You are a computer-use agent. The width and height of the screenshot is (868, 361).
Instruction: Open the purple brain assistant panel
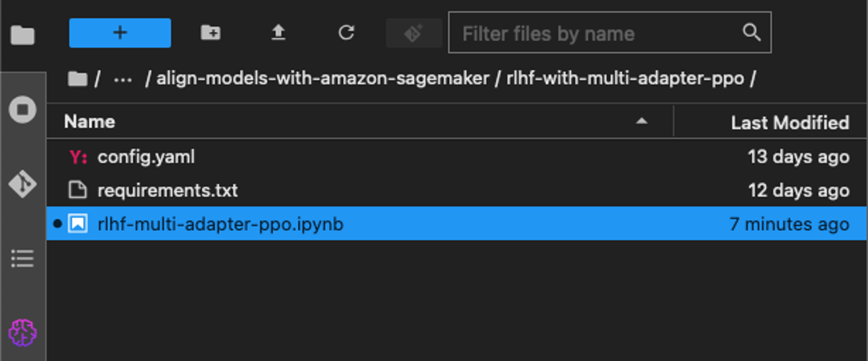(22, 333)
